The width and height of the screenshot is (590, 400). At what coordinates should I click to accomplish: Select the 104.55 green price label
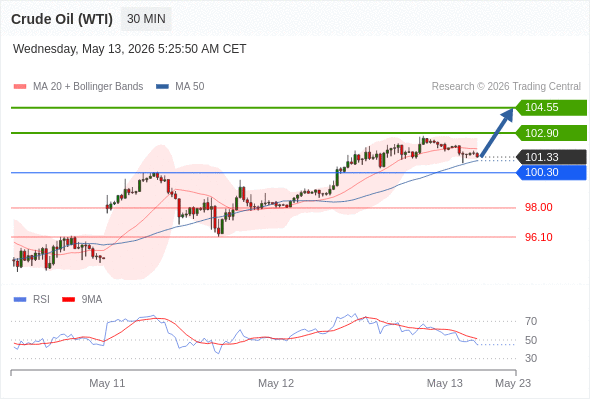click(x=551, y=108)
